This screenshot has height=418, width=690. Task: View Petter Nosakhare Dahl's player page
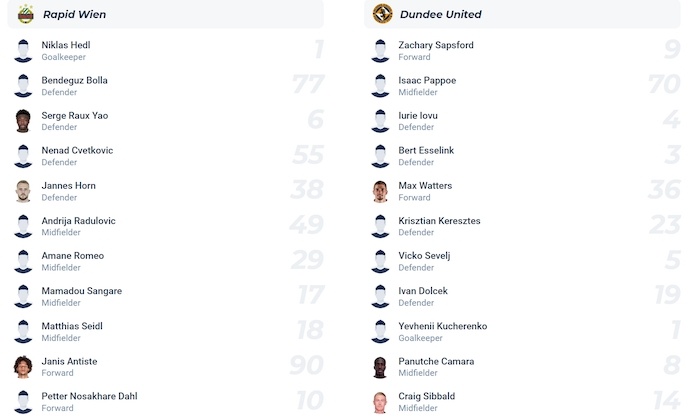pos(89,396)
